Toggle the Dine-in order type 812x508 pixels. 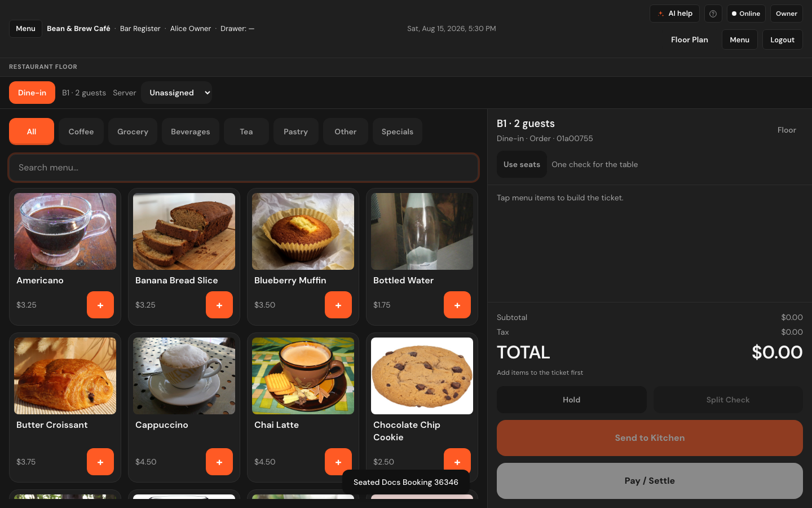32,93
